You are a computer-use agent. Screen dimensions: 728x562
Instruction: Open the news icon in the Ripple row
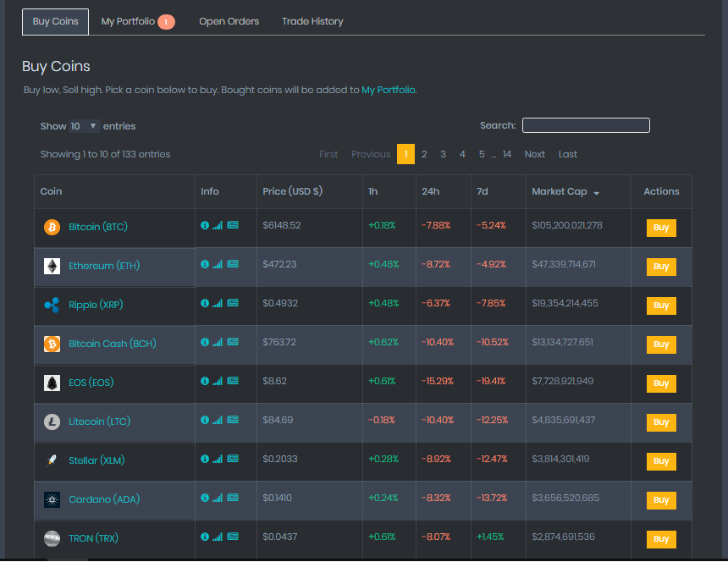[x=233, y=303]
